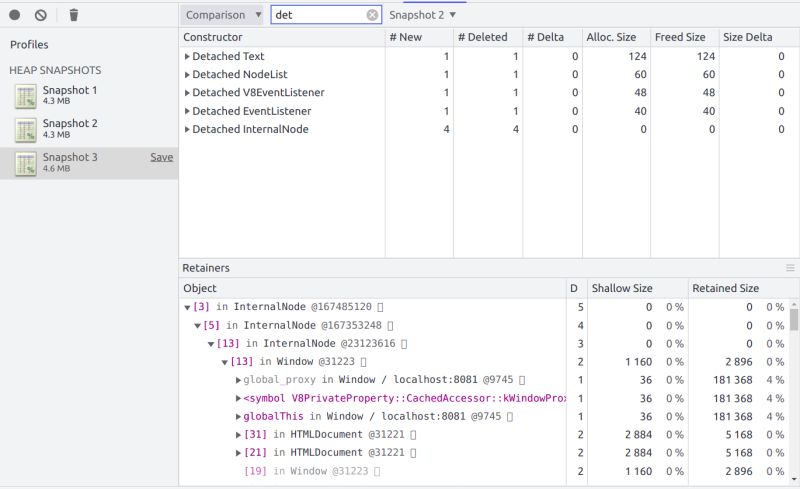800x489 pixels.
Task: Reveal InternalNode @167353248 object icon
Action: pos(390,326)
